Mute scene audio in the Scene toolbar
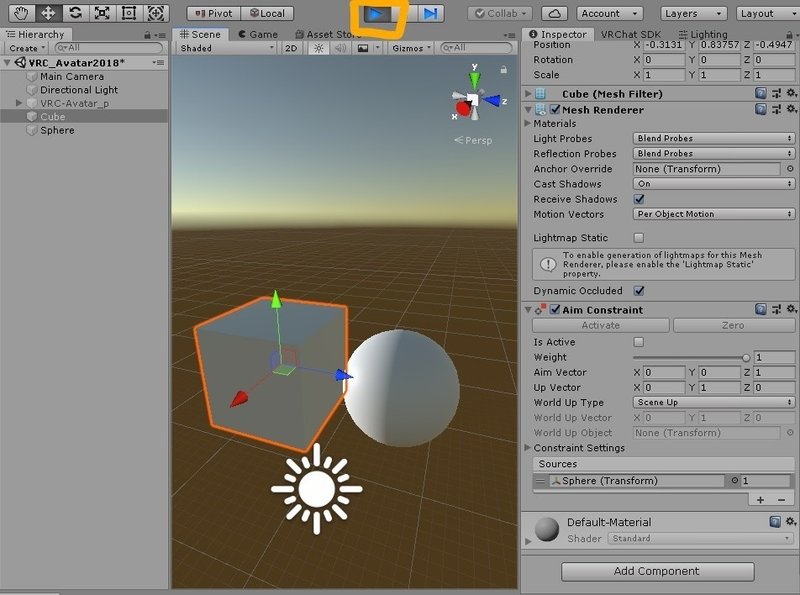The image size is (800, 595). [341, 47]
